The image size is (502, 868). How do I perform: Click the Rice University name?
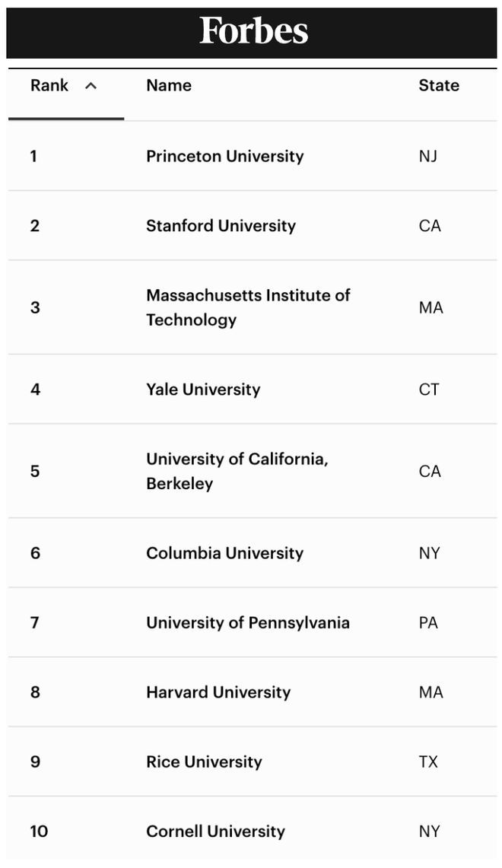204,761
